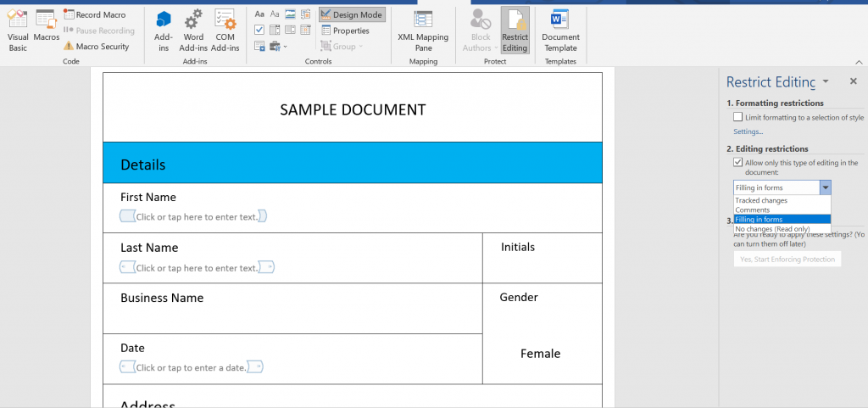Insert Picture content control
Image resolution: width=868 pixels, height=408 pixels.
pos(290,14)
